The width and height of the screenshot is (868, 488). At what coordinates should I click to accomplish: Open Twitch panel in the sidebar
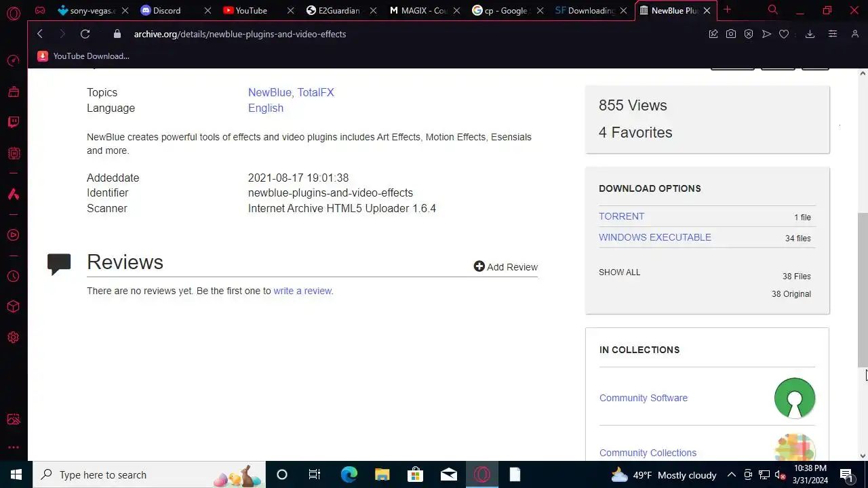point(13,122)
